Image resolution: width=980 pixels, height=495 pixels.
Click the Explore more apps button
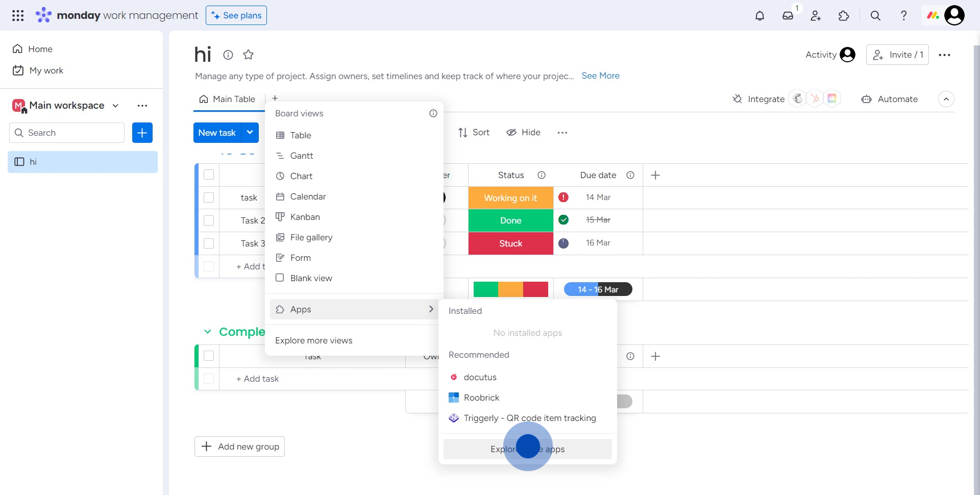pos(527,449)
